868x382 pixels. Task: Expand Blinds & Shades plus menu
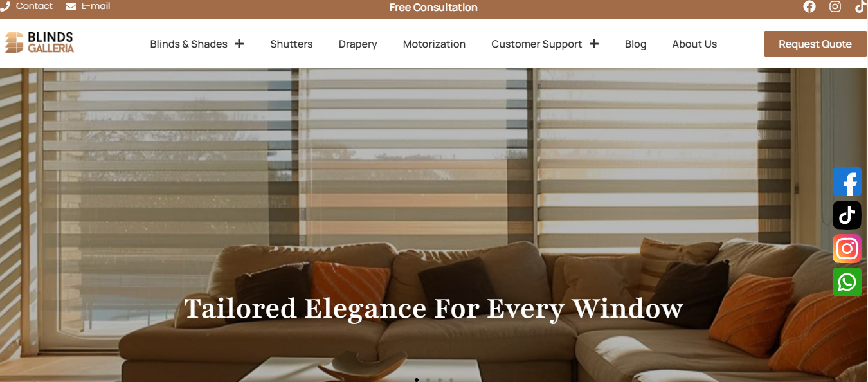coord(239,44)
